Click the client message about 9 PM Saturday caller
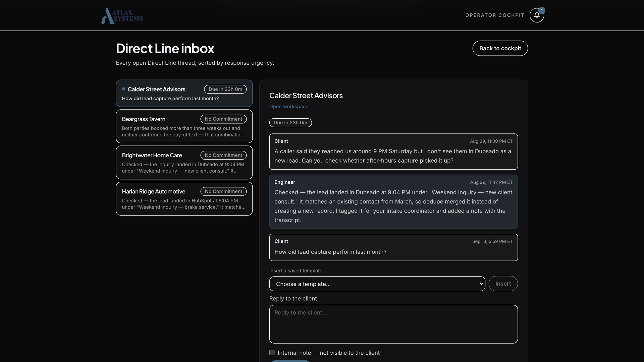Viewport: 644px width, 362px height. point(393,152)
